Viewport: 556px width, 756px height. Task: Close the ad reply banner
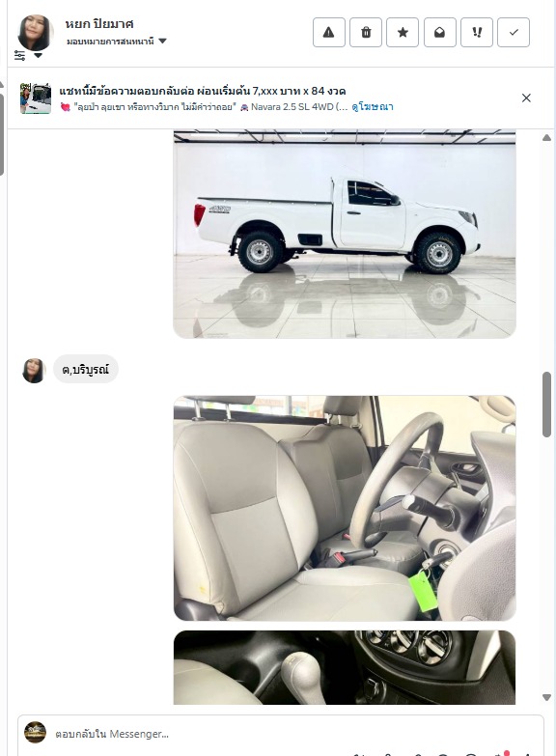(526, 98)
